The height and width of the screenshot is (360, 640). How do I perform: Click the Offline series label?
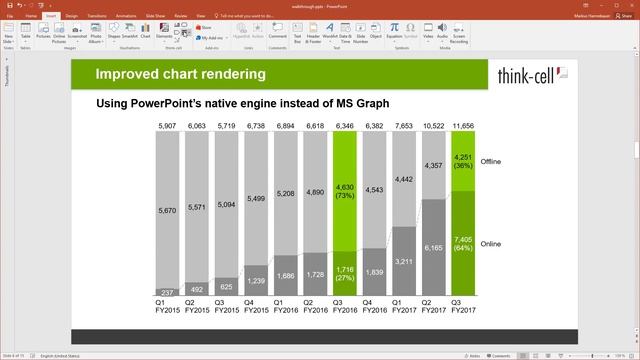tap(491, 162)
